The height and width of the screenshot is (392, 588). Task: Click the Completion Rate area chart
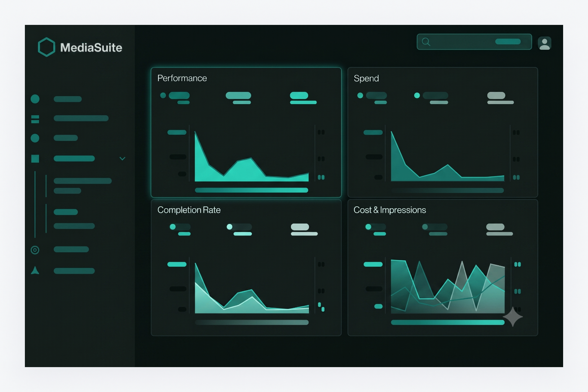(252, 288)
